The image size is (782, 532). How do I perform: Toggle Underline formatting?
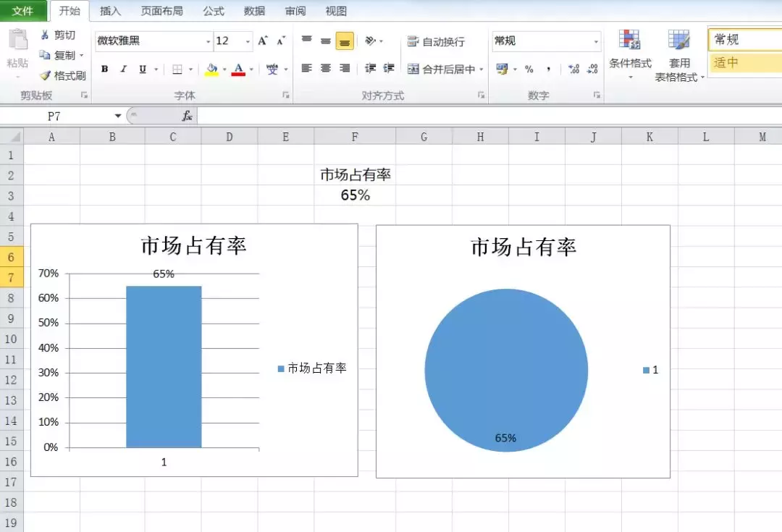click(143, 69)
